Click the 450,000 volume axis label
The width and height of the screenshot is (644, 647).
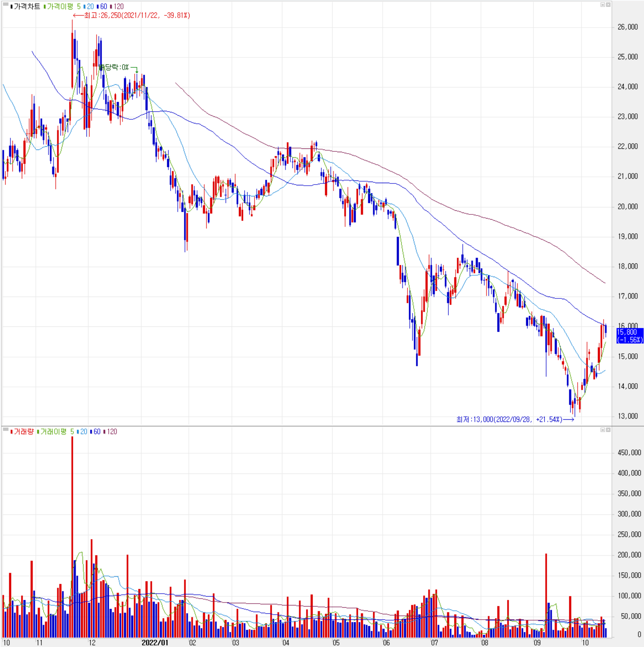[629, 452]
